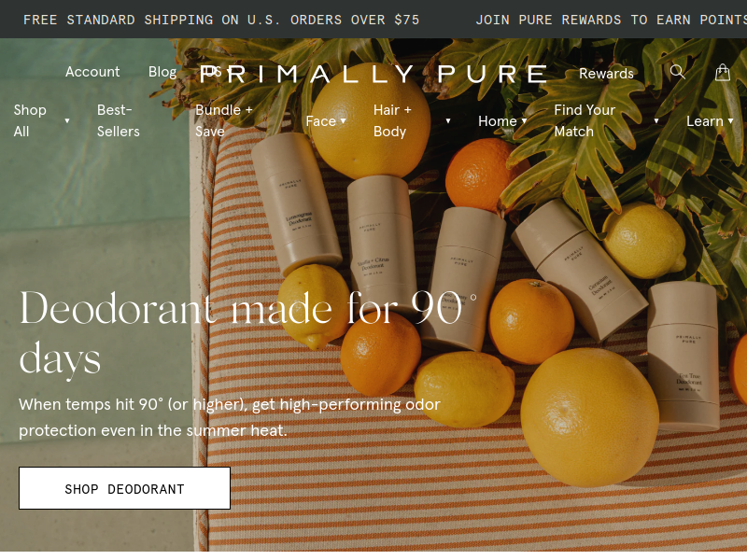Select Best-Sellers in the navigation

coord(119,120)
